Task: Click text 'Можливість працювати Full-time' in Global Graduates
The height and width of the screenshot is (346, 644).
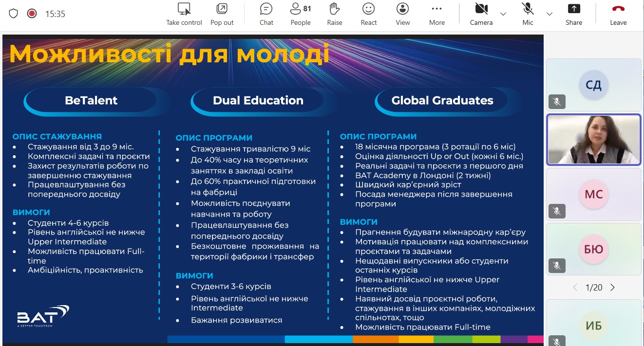Action: pos(423,328)
